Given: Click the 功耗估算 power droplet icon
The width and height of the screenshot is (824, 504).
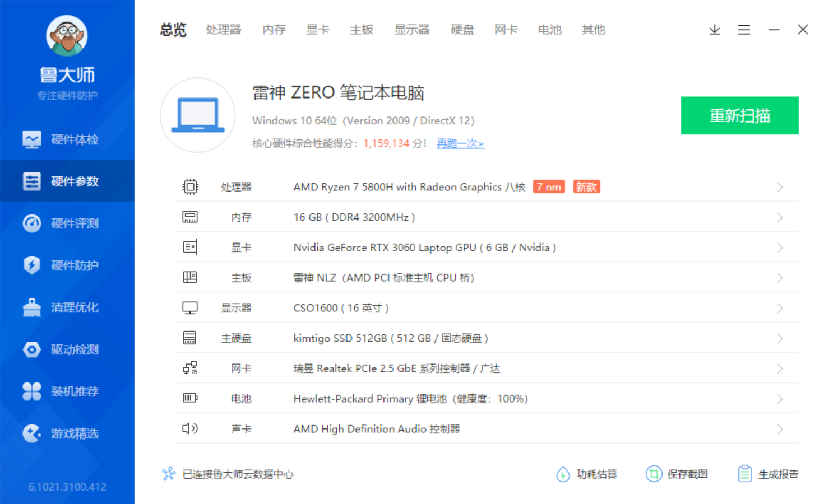Looking at the screenshot, I should click(563, 474).
